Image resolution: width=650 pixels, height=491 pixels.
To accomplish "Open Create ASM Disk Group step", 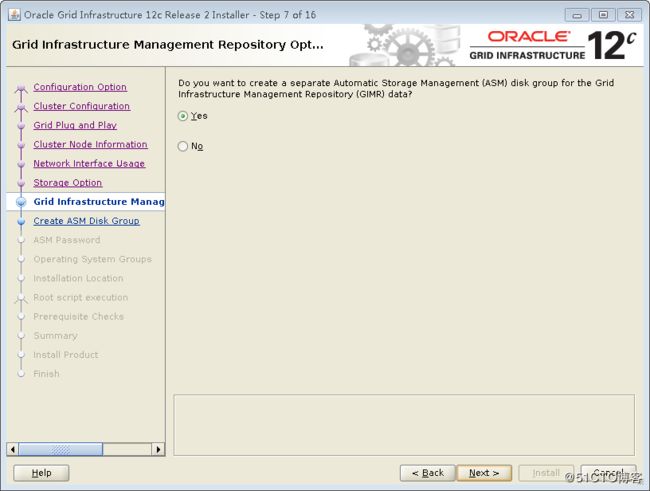I will (86, 221).
